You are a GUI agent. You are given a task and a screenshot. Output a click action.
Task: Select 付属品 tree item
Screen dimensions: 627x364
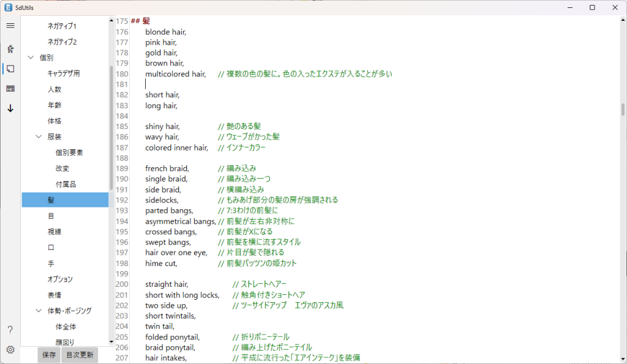click(x=66, y=184)
